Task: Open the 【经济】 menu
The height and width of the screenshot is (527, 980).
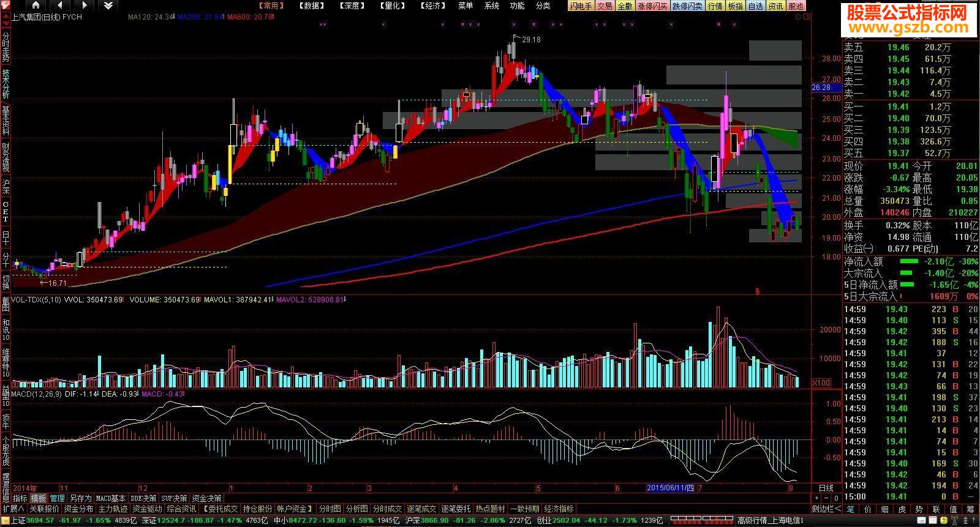Action: pos(433,6)
